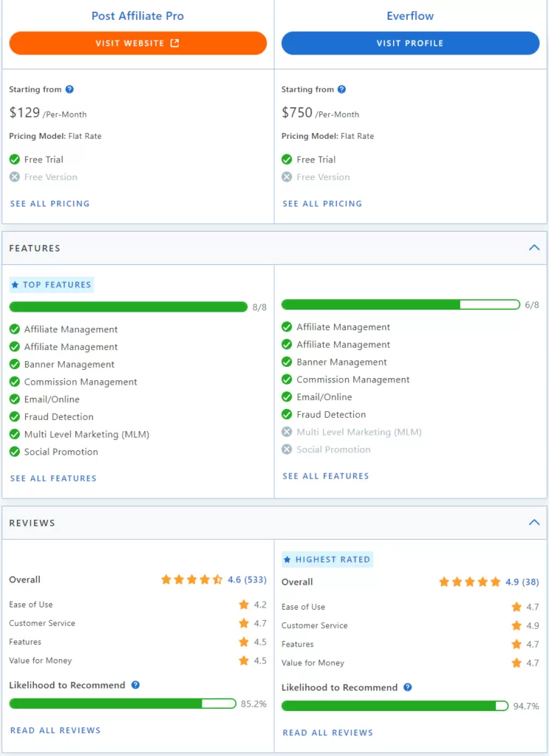Click Everflow's 94.7% recommendation progress bar
The width and height of the screenshot is (549, 756).
[x=395, y=706]
